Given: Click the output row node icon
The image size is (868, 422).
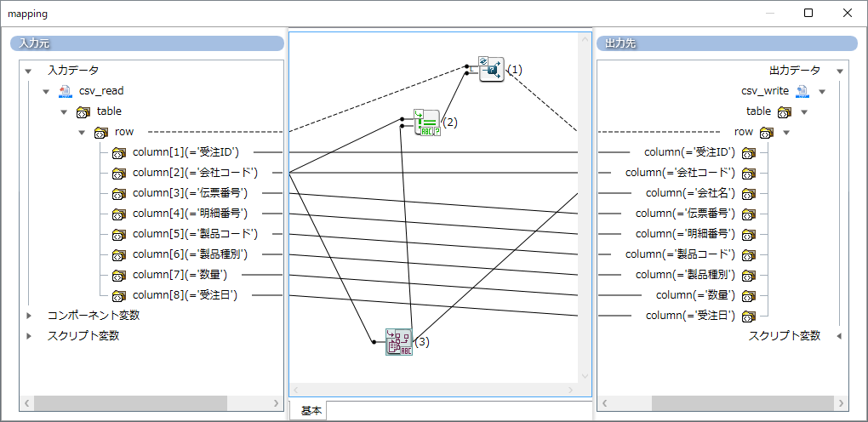Looking at the screenshot, I should [x=767, y=133].
